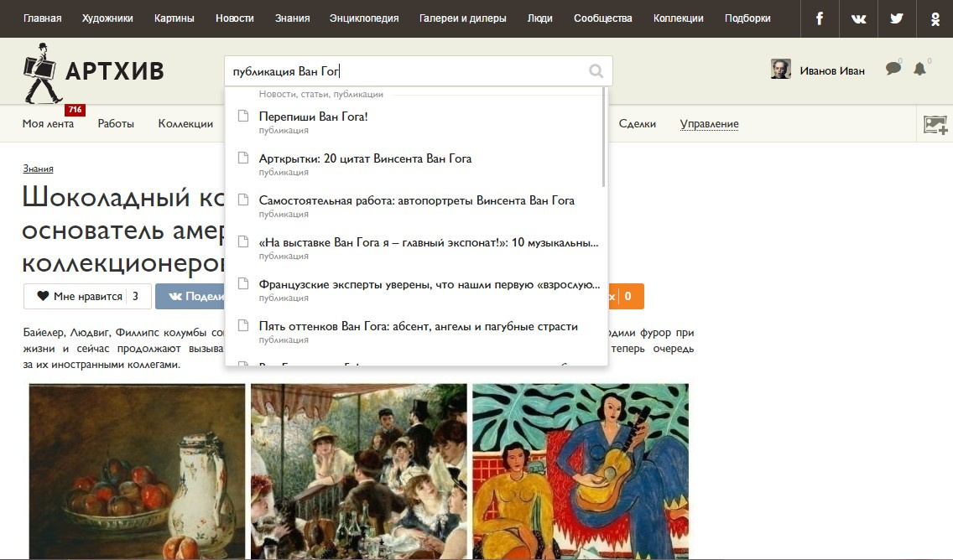Open notifications bell icon
Viewport: 953px width, 560px height.
click(x=920, y=70)
